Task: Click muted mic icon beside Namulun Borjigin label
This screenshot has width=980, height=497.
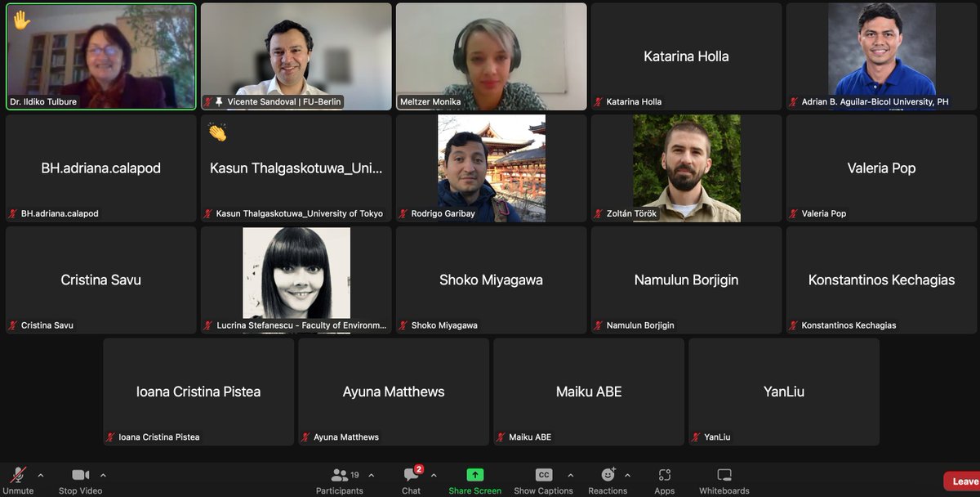Action: (599, 325)
